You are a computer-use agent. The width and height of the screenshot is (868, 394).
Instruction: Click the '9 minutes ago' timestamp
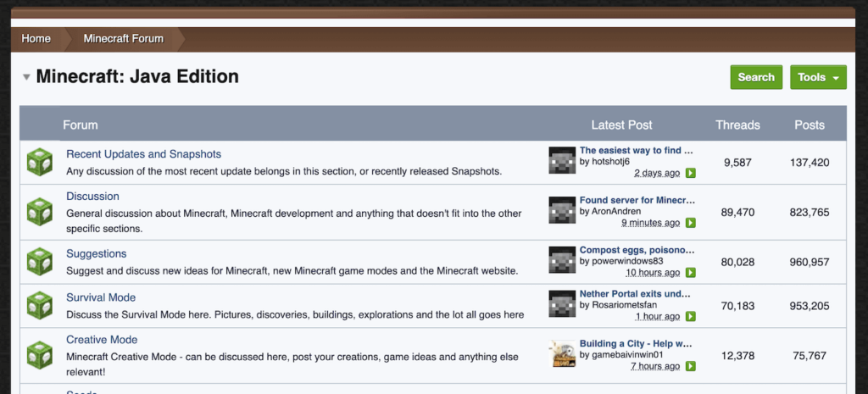point(650,223)
